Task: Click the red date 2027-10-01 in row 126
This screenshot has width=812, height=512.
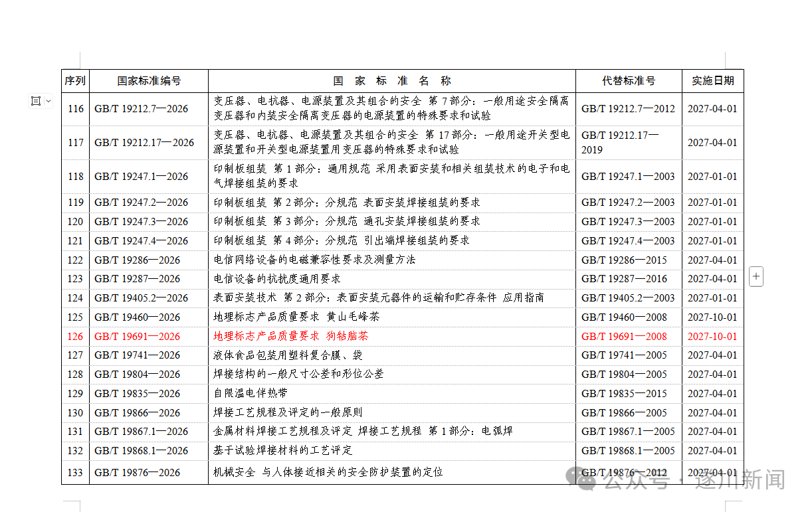Action: (x=712, y=337)
